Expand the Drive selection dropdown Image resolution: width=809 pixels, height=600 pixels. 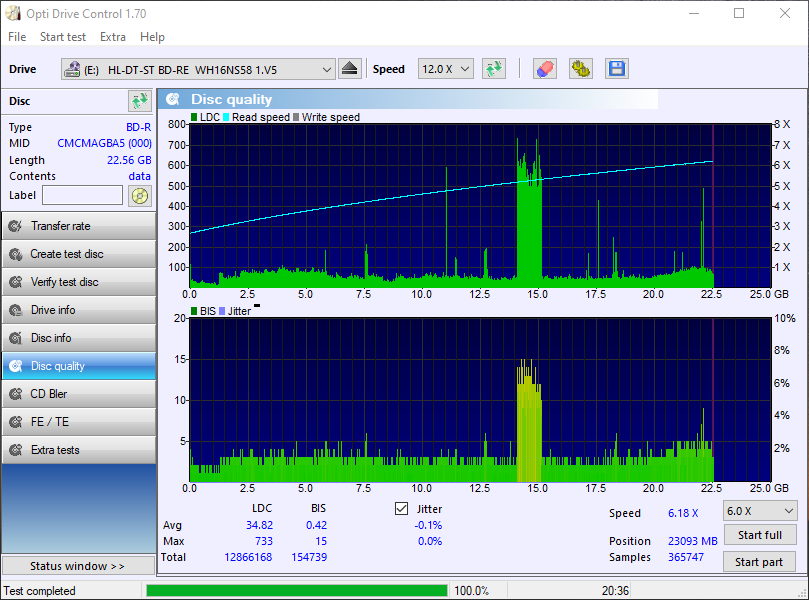coord(326,69)
